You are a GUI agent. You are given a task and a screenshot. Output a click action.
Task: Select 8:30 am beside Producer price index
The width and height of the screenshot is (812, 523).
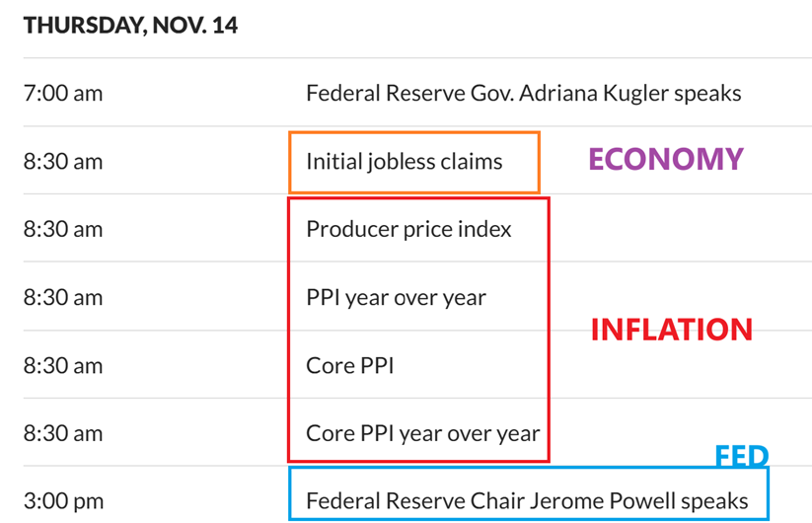[x=63, y=229]
